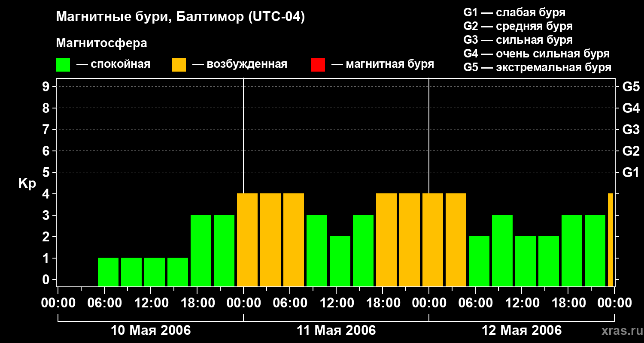Click the yellow bar above 18:00 on 11 Мая
The width and height of the screenshot is (644, 343).
click(386, 240)
